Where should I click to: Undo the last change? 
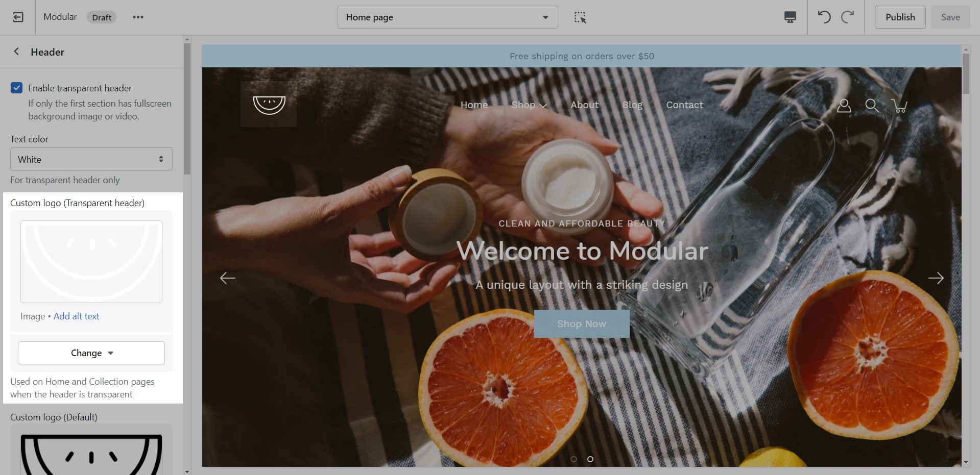coord(824,17)
